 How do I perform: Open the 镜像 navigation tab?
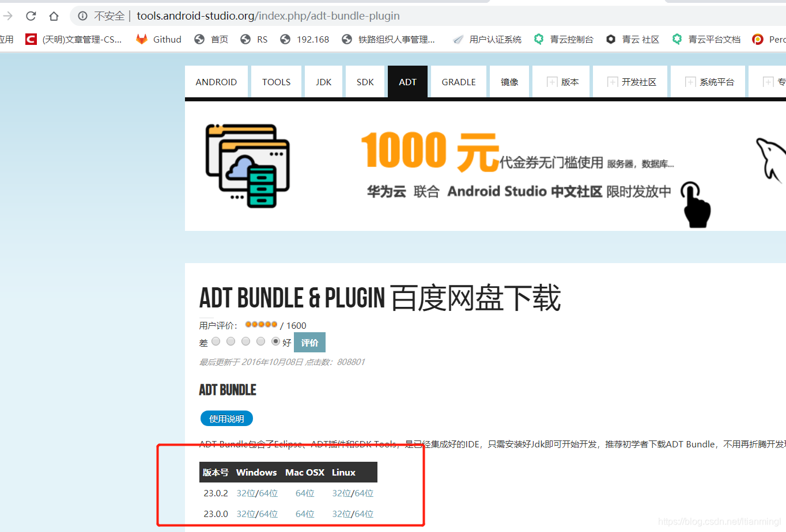click(509, 82)
